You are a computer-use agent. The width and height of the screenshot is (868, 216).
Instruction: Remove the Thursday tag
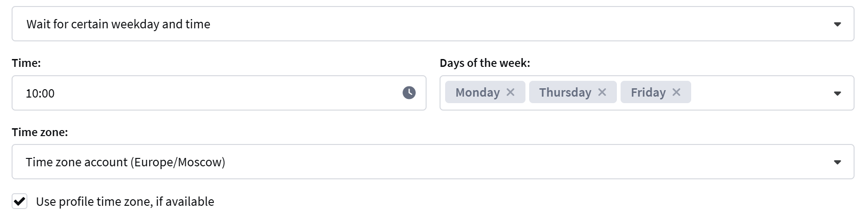click(602, 92)
